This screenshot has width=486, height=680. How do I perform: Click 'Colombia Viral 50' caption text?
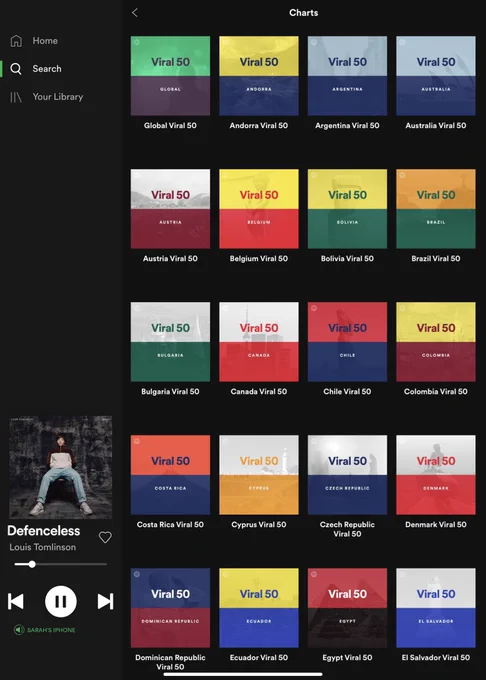pyautogui.click(x=436, y=392)
